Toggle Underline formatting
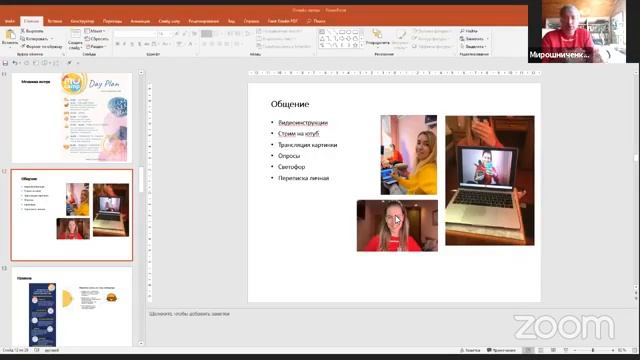This screenshot has height=360, width=640. pos(132,44)
